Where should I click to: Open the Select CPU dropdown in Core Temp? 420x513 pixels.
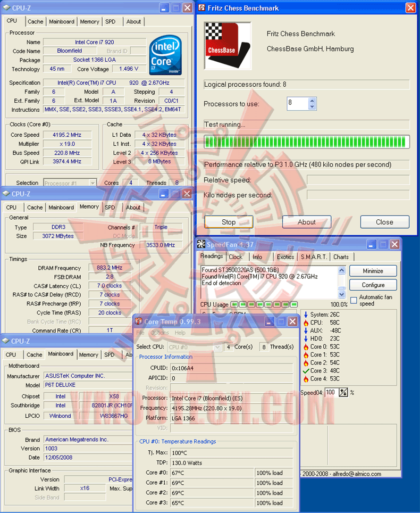(217, 347)
